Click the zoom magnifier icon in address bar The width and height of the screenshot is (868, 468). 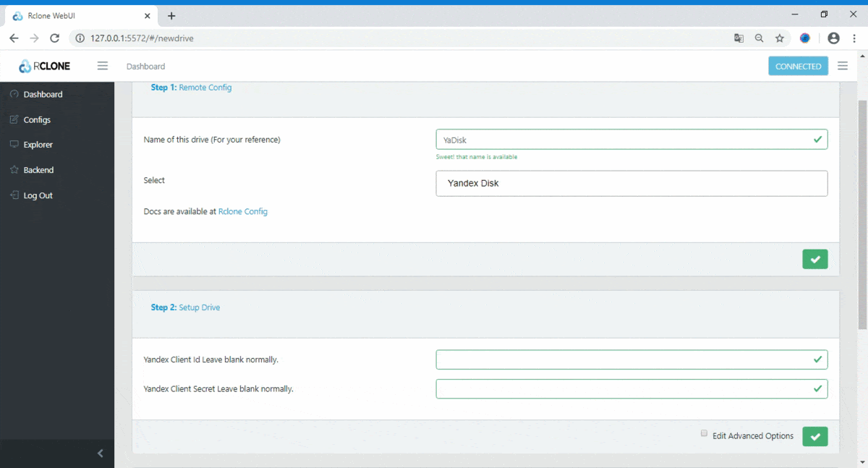(x=759, y=38)
